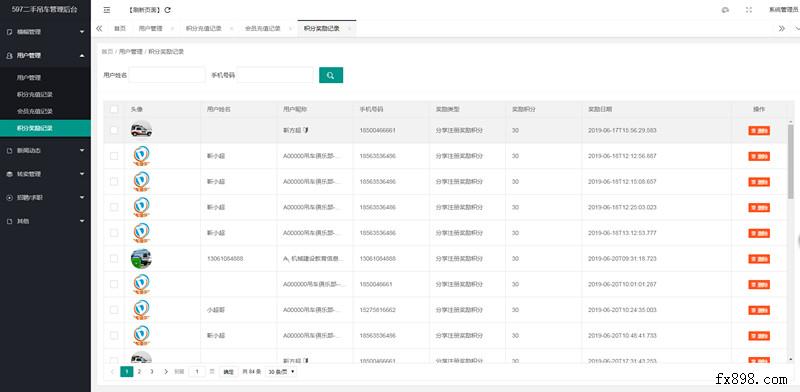Open the message icon in the header
800x392 pixels.
click(725, 10)
